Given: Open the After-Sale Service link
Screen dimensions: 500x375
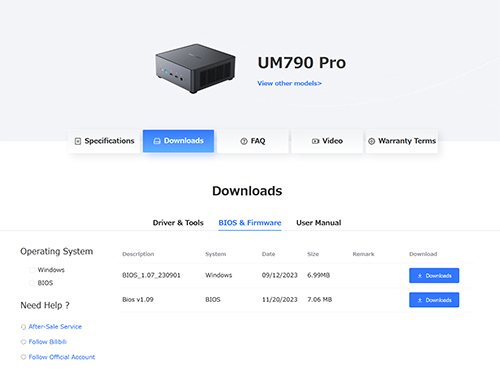Looking at the screenshot, I should (55, 327).
